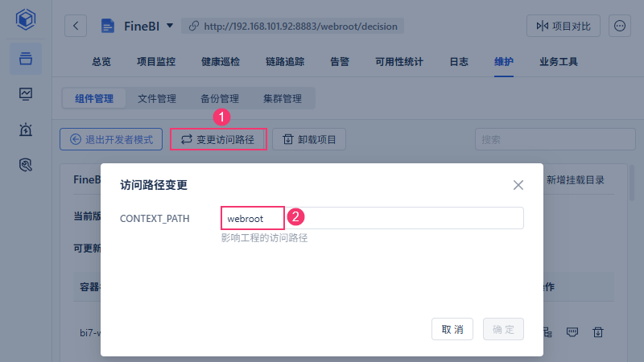Open the 日志 menu tab
Image resolution: width=644 pixels, height=362 pixels.
459,62
